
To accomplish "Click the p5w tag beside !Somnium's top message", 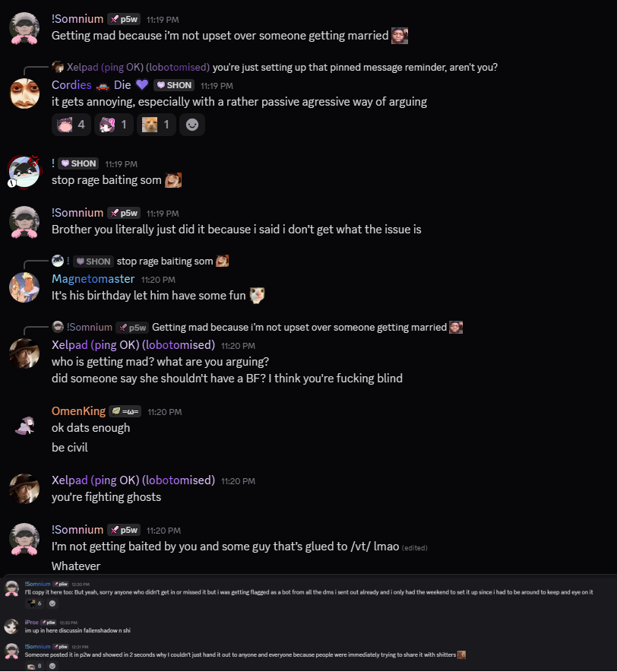I will tap(125, 19).
